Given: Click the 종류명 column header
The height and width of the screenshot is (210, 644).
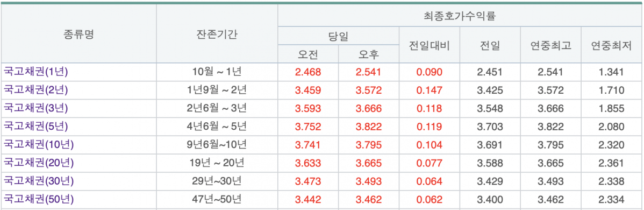Looking at the screenshot, I should [79, 34].
